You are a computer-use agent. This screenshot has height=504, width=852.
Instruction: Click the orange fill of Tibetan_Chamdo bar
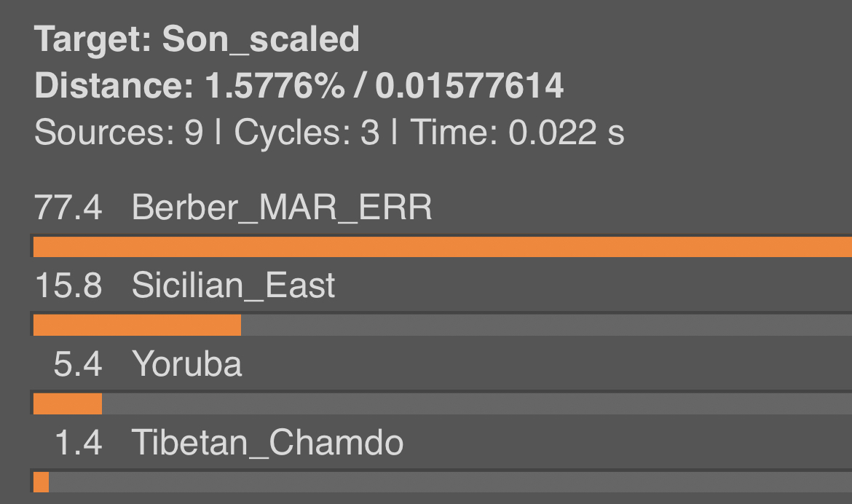click(41, 482)
